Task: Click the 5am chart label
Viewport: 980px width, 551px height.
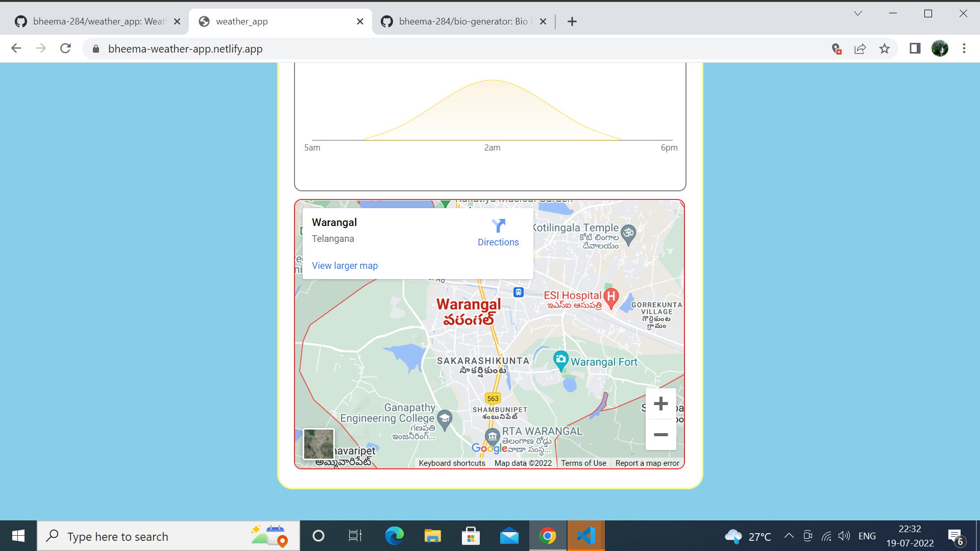Action: click(x=312, y=147)
